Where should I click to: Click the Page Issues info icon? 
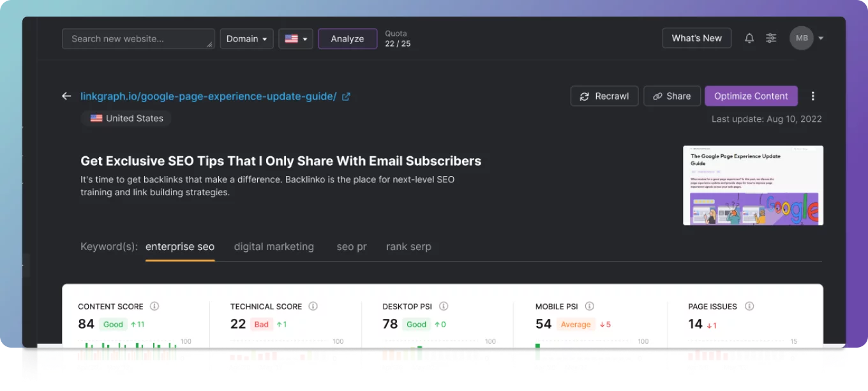pyautogui.click(x=749, y=306)
